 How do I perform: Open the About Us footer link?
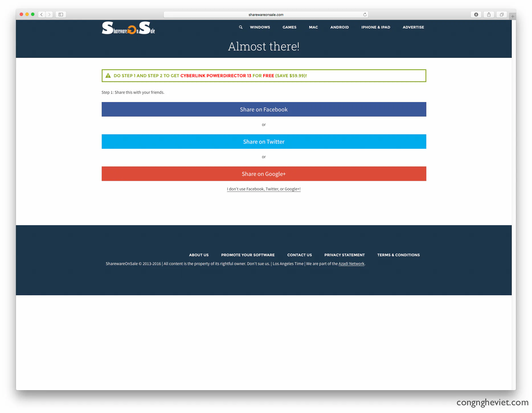(x=199, y=255)
